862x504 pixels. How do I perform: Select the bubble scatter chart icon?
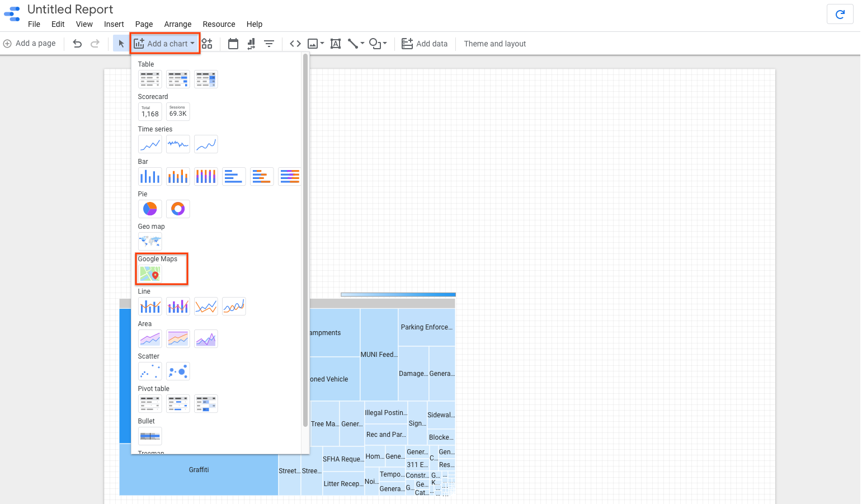(178, 371)
